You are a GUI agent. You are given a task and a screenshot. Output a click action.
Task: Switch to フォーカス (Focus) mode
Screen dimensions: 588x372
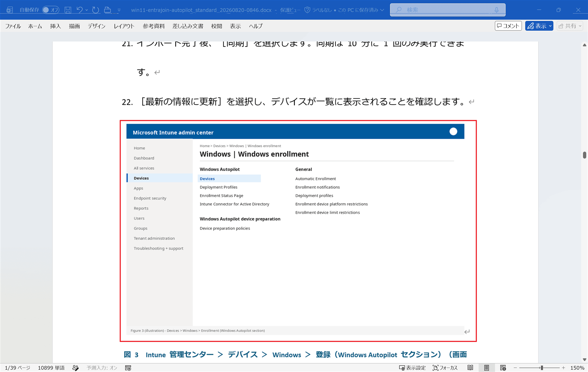tap(445, 368)
